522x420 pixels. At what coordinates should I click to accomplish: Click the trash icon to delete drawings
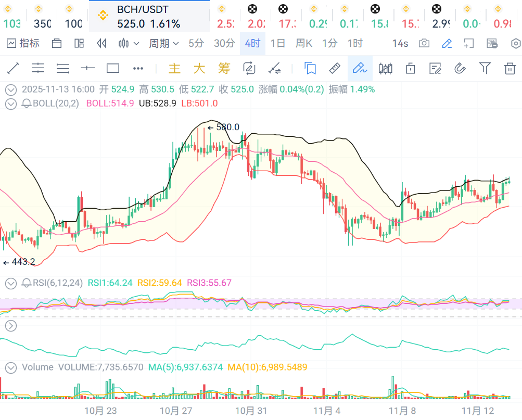510,68
